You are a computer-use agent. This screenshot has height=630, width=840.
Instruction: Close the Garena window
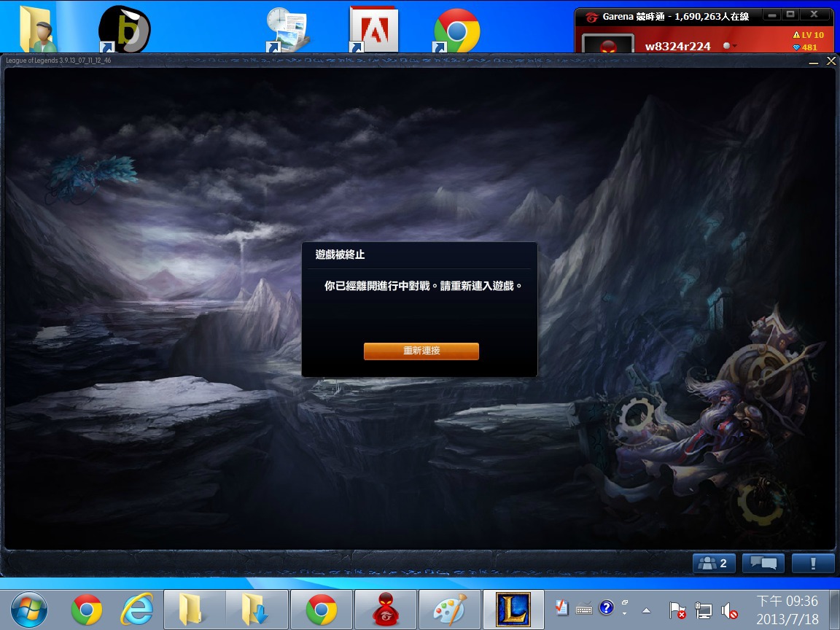(x=814, y=15)
